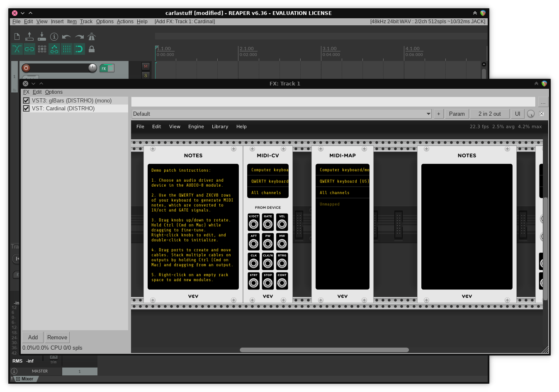The height and width of the screenshot is (392, 559).
Task: Open All channels selector in MIDI-CV
Action: [268, 192]
